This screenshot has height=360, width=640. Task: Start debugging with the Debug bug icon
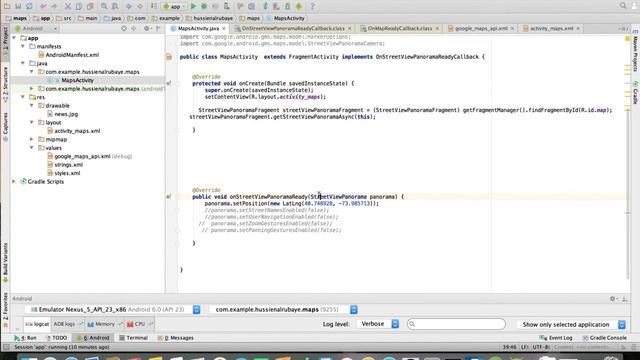click(204, 6)
